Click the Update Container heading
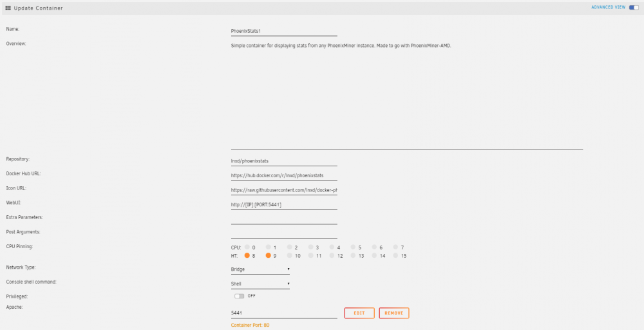Viewport: 644px width, 330px height. (38, 8)
